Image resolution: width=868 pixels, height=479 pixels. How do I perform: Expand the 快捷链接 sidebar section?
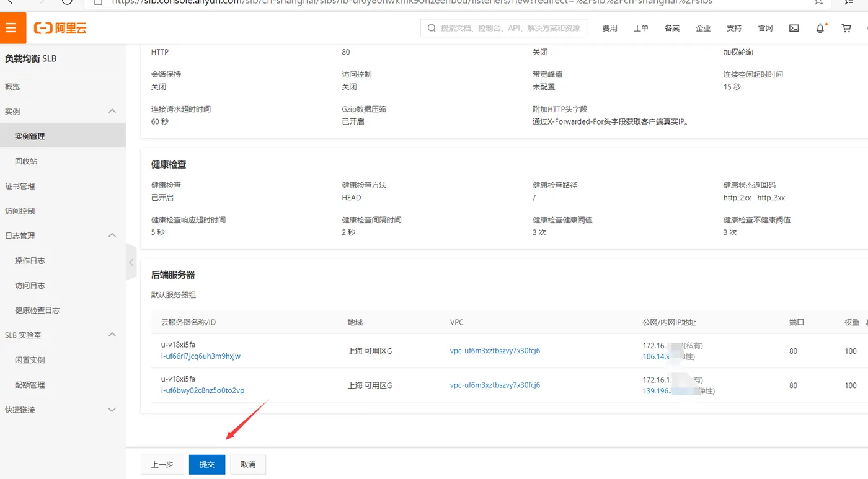(112, 410)
